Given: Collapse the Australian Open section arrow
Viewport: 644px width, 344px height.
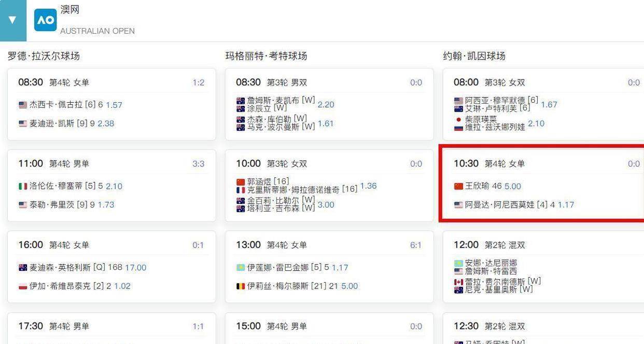Looking at the screenshot, I should tap(12, 20).
